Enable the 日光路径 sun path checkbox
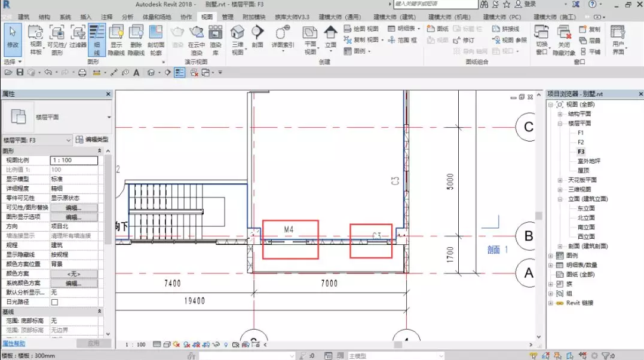 coord(55,302)
